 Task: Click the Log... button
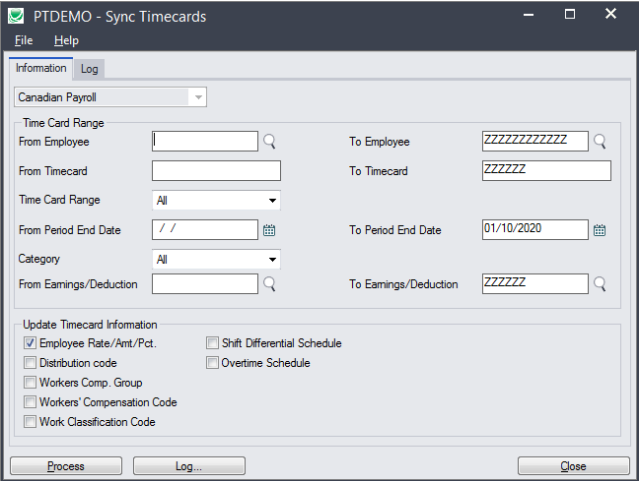(x=189, y=466)
